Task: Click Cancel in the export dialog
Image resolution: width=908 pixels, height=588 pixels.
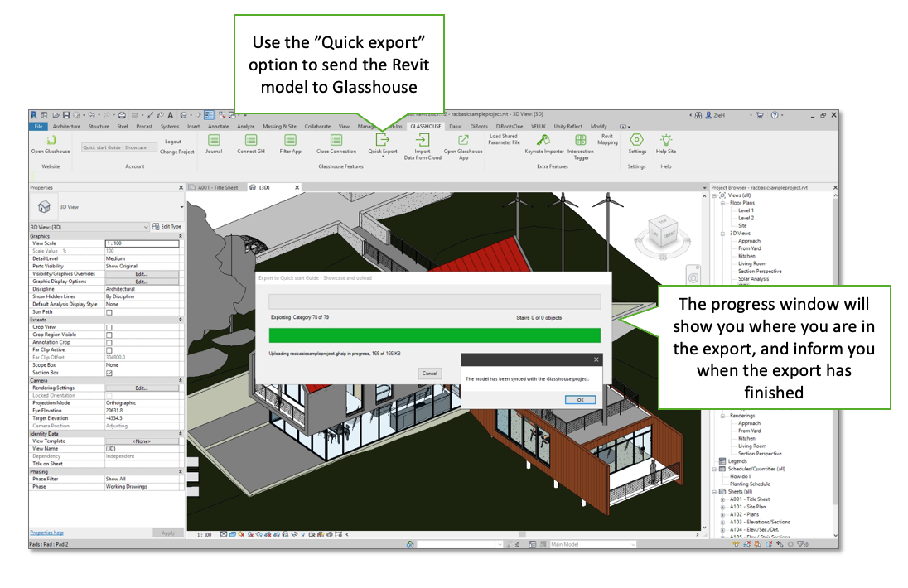Action: tap(430, 374)
